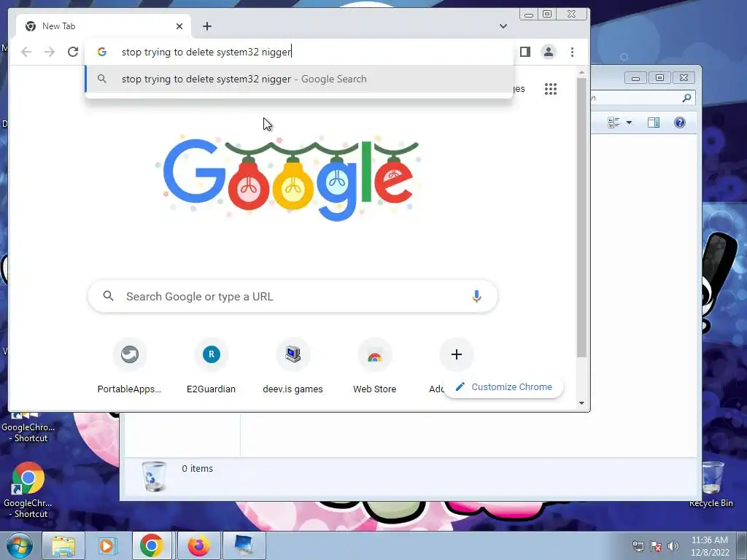Open the network tray icon
This screenshot has height=560, width=747.
[x=638, y=546]
